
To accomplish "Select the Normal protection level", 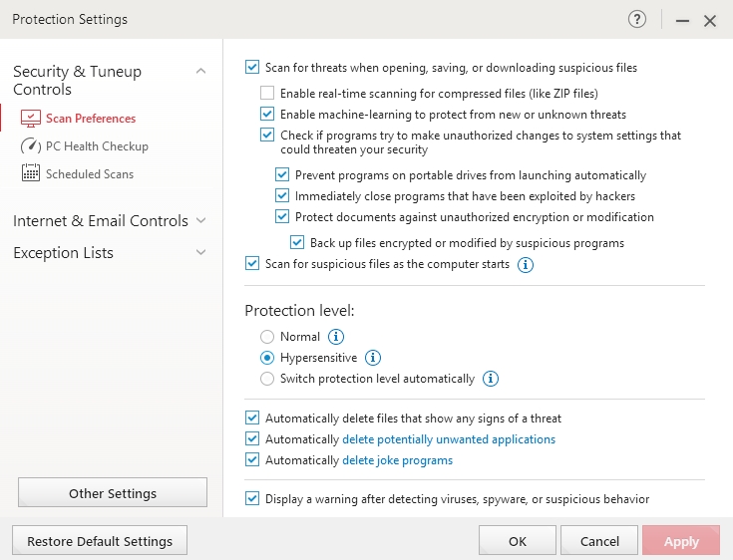I will 267,337.
